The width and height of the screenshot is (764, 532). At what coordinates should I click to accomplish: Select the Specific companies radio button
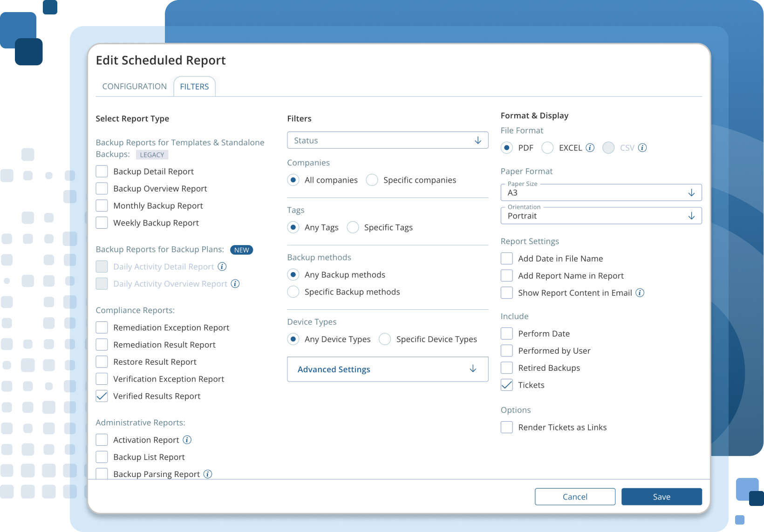tap(372, 180)
